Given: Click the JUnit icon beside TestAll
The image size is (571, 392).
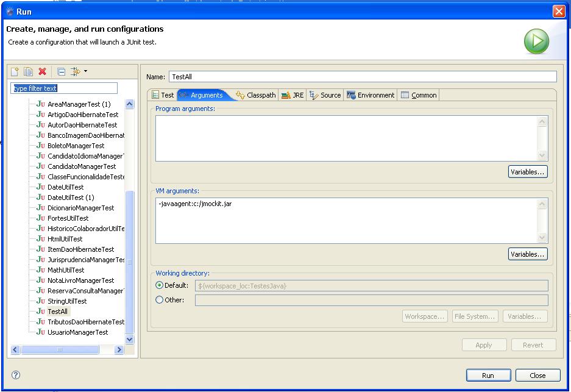Looking at the screenshot, I should click(40, 312).
